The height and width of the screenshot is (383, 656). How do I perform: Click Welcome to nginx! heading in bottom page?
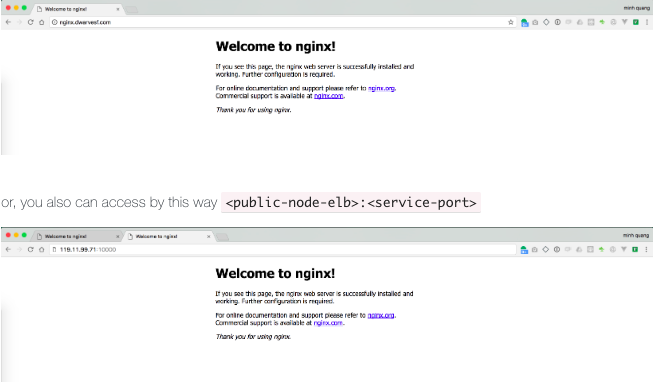[275, 274]
